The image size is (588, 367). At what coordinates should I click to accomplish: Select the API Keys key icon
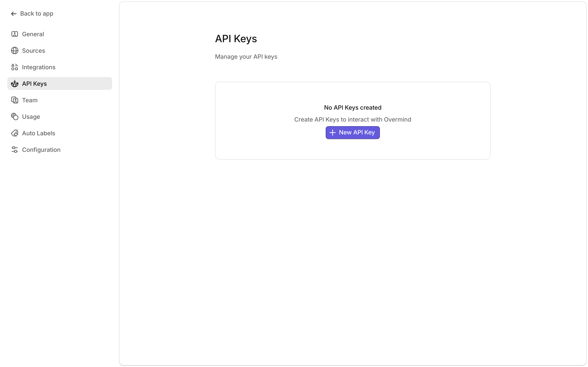point(14,83)
